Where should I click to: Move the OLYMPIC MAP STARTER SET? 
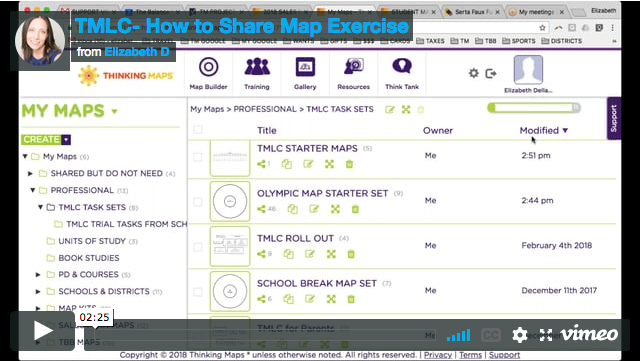tap(335, 209)
